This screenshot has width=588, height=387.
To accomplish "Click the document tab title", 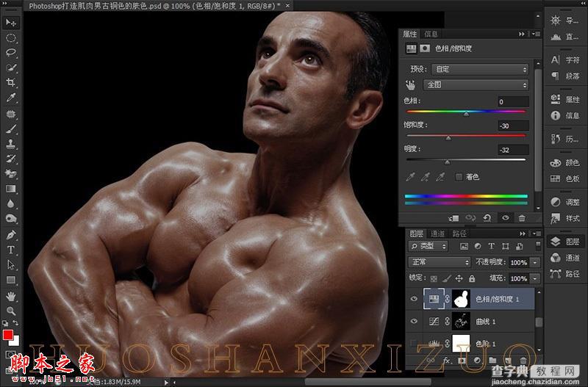I will point(154,6).
